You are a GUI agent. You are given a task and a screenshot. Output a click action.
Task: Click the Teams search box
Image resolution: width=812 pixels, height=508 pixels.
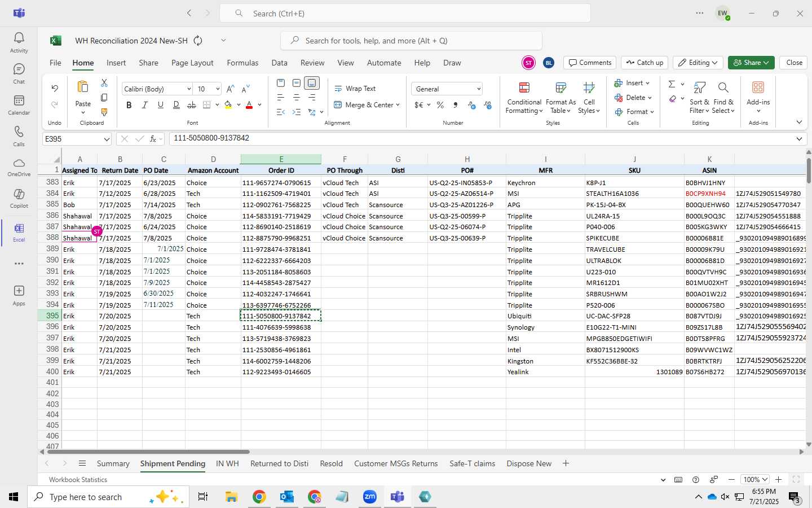coord(405,13)
